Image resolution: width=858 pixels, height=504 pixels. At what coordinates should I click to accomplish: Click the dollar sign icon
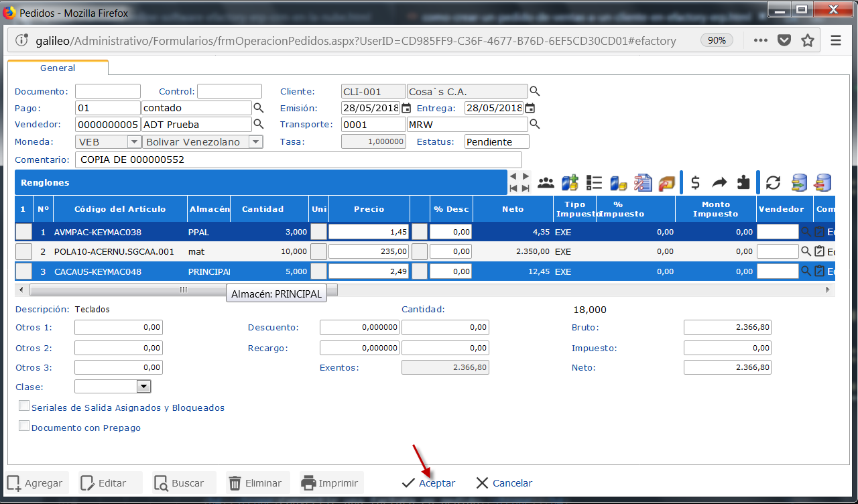[696, 182]
